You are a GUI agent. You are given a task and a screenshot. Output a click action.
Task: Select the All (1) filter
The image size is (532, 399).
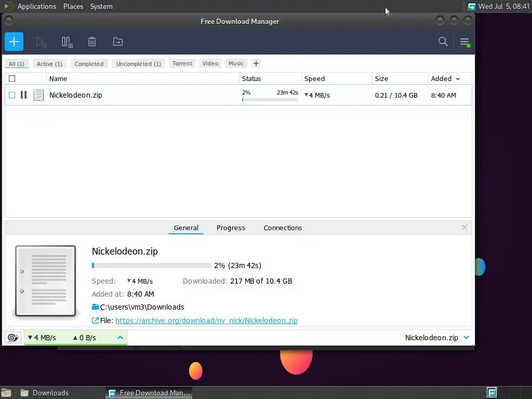point(16,64)
